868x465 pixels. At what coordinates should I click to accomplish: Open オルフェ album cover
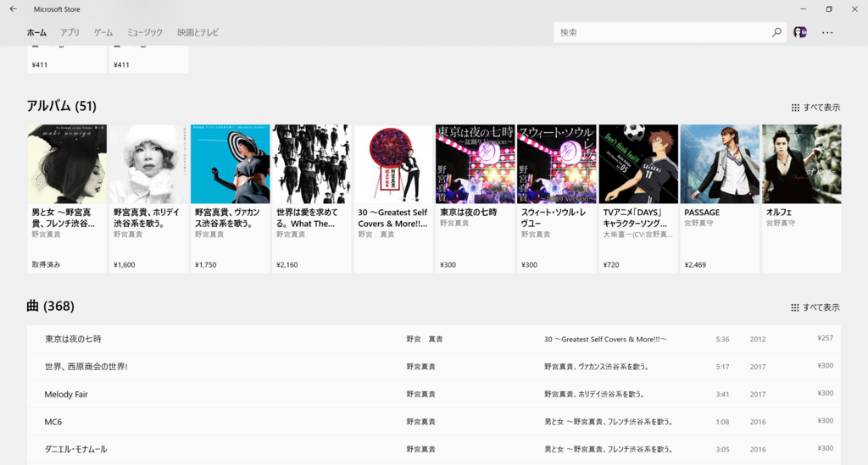coord(802,163)
